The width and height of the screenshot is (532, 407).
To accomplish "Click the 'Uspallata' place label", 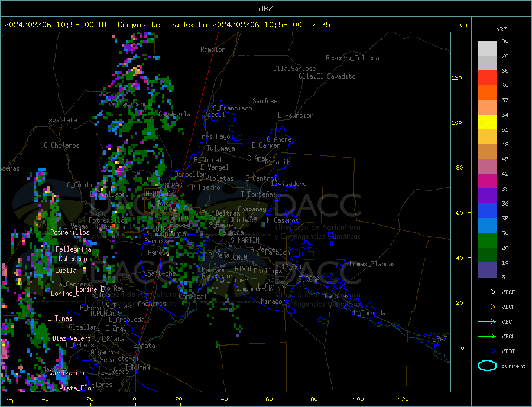I will (x=61, y=120).
